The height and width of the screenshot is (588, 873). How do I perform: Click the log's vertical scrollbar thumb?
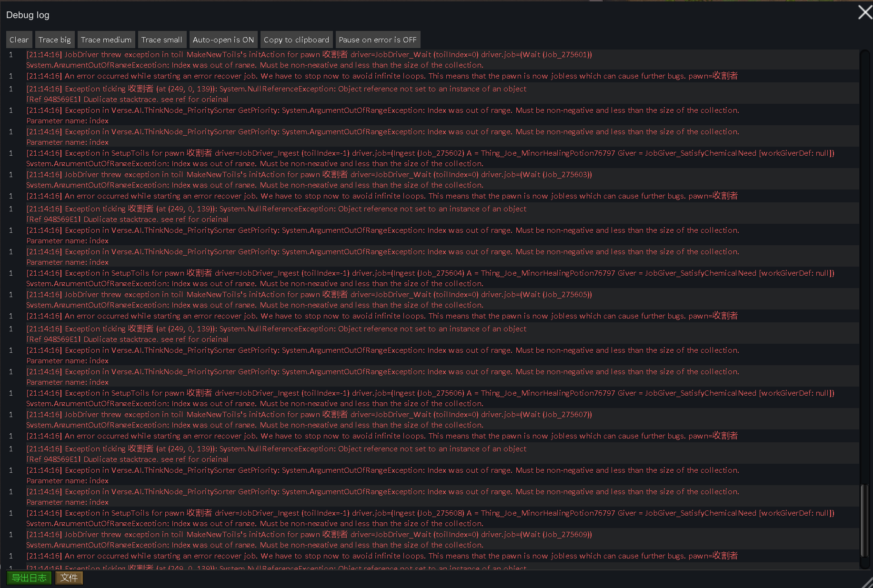[864, 520]
